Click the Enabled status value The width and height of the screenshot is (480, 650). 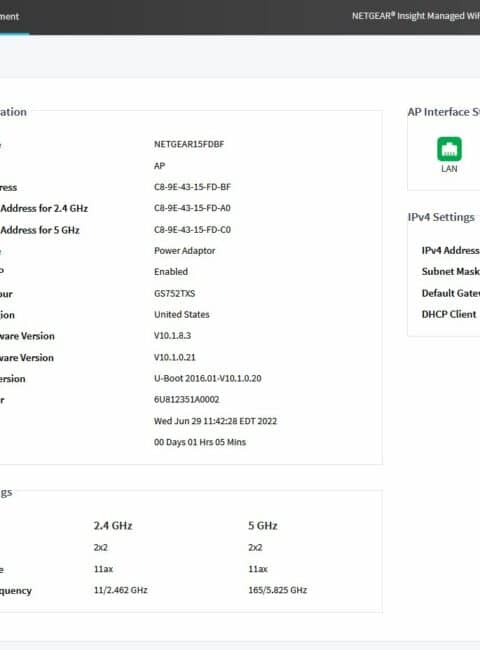click(171, 272)
